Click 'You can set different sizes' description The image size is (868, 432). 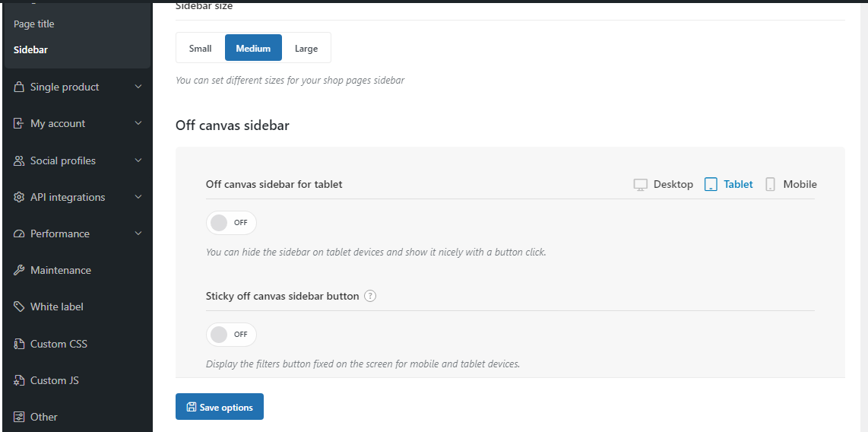coord(290,81)
